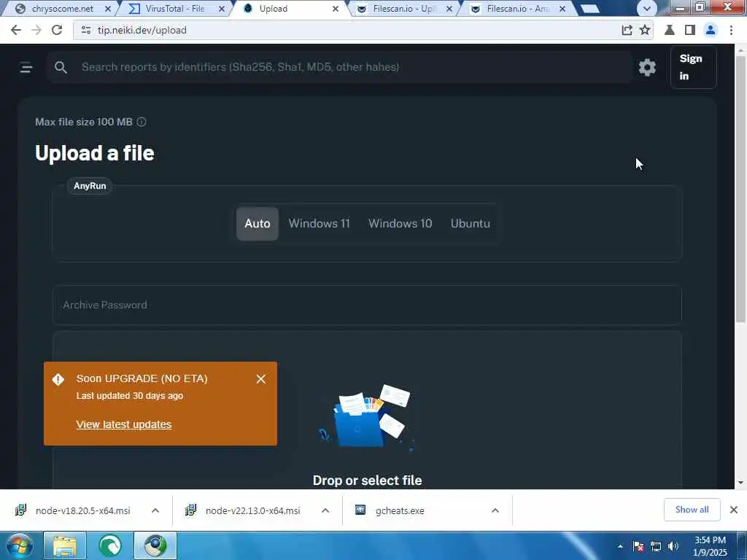Viewport: 747px width, 560px height.
Task: Show hidden system tray icons
Action: (620, 546)
